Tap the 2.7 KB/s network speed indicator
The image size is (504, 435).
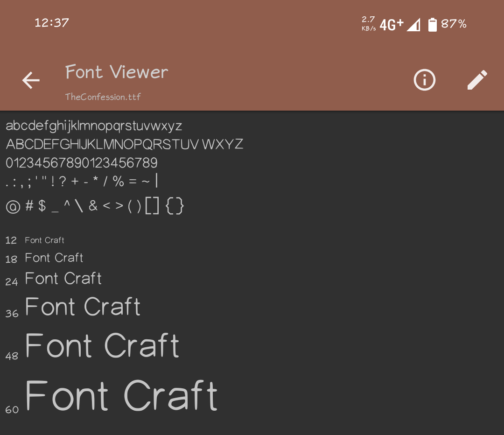pos(368,24)
